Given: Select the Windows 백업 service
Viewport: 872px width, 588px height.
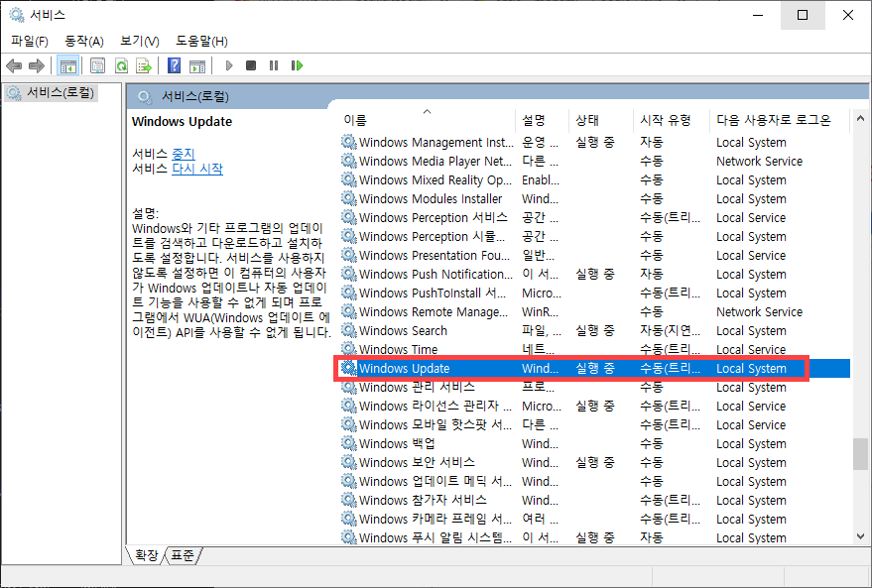Looking at the screenshot, I should coord(594,444).
